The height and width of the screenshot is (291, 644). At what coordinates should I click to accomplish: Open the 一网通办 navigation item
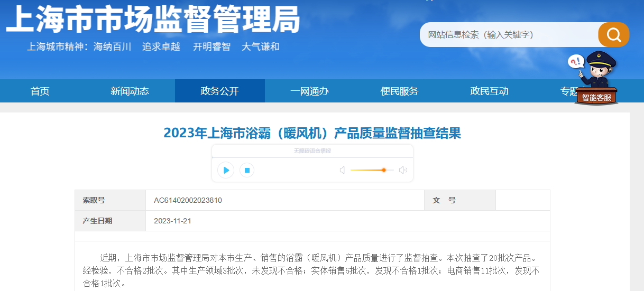coord(310,91)
